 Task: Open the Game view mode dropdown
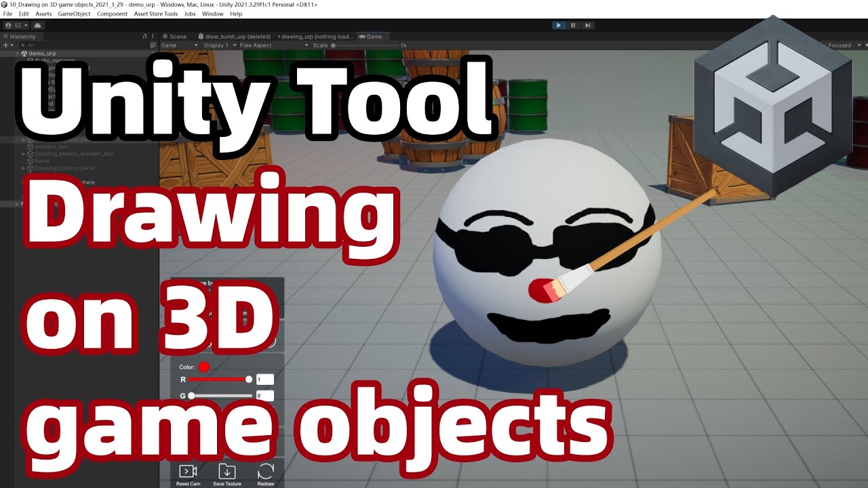(x=179, y=45)
